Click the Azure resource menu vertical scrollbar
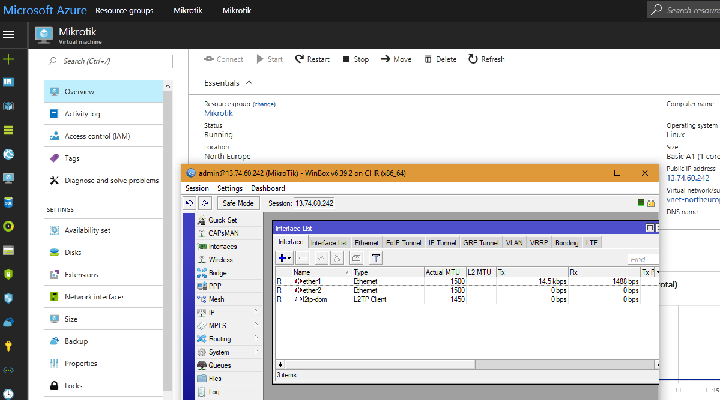 (168, 239)
